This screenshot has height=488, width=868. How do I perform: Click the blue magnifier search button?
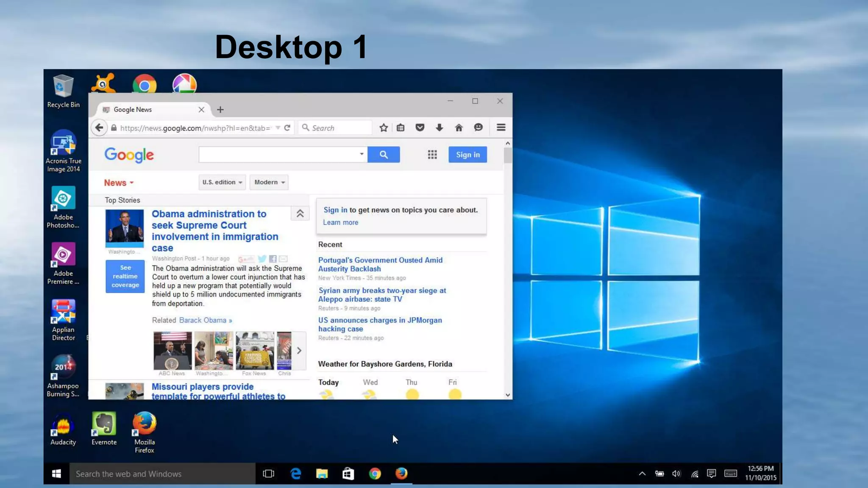coord(384,155)
